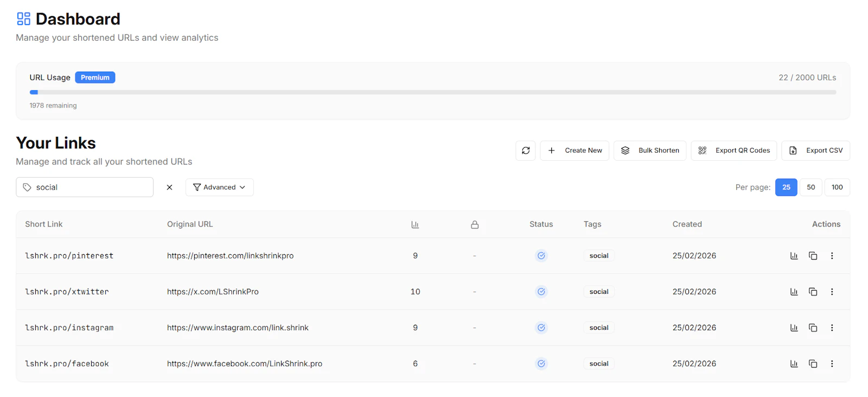Open kebab menu for facebook row
This screenshot has width=868, height=397.
click(832, 364)
